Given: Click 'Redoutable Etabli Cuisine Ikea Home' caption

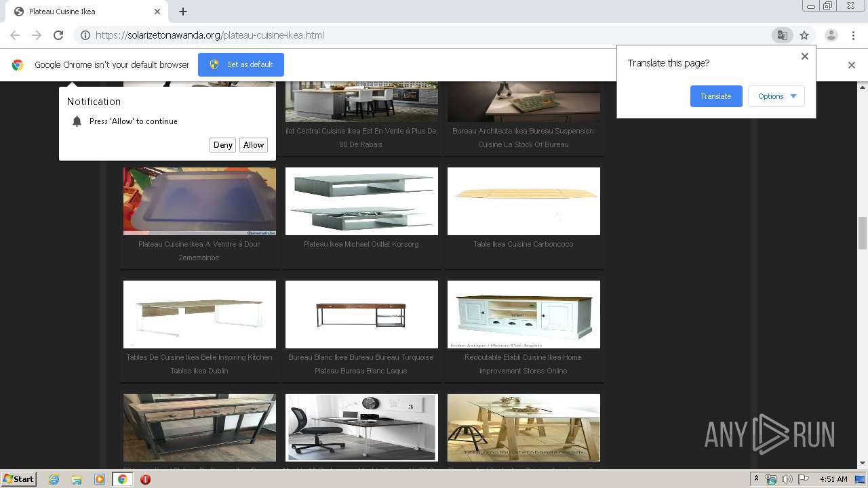Looking at the screenshot, I should click(523, 364).
